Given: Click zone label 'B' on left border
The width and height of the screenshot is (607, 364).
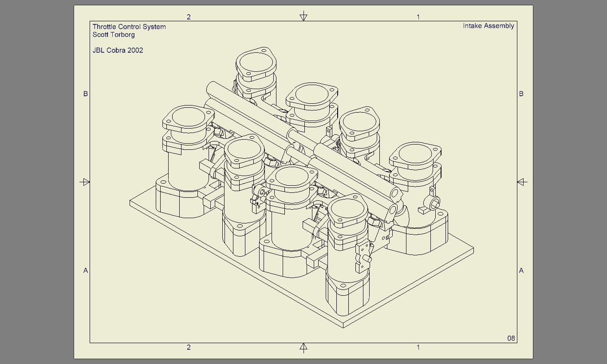Looking at the screenshot, I should [x=86, y=94].
